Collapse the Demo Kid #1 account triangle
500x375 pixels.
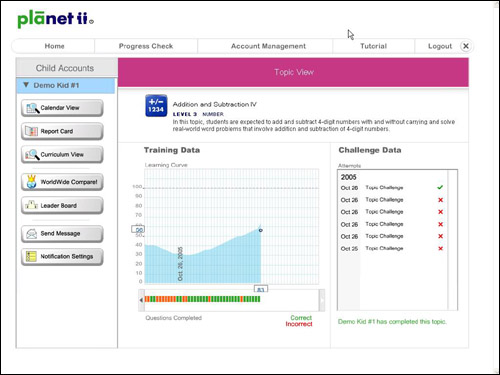tap(26, 85)
